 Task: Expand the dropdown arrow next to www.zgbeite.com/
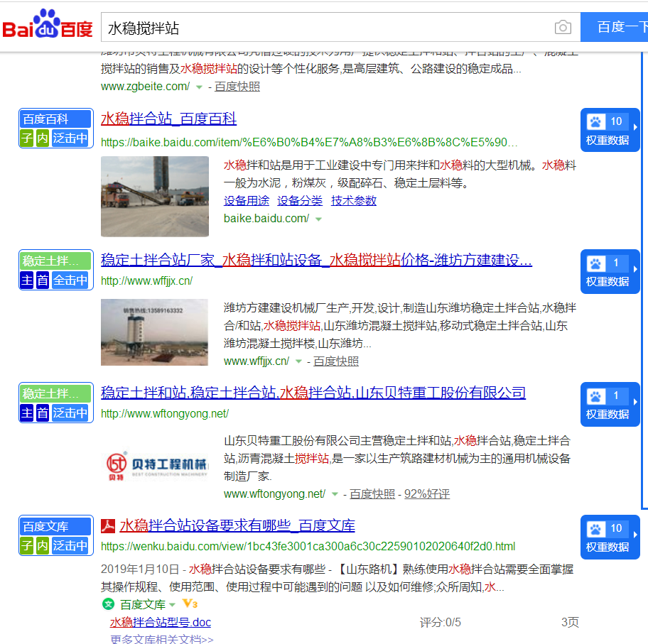click(199, 87)
